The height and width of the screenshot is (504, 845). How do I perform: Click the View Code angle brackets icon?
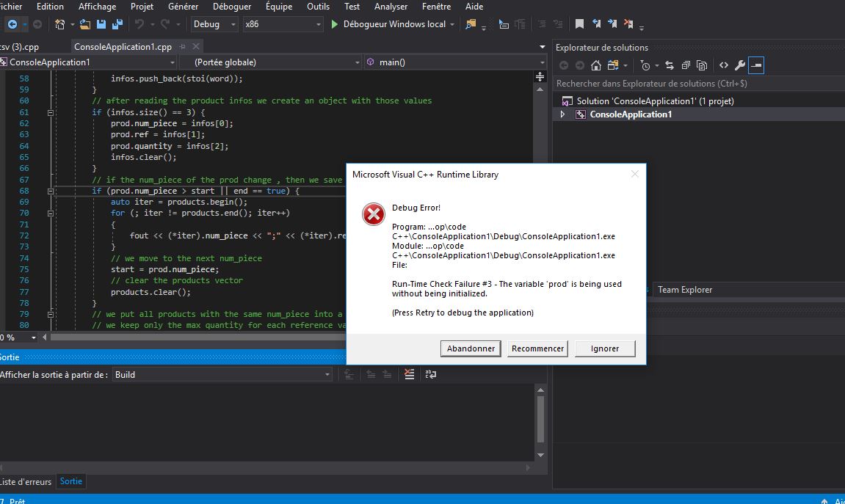point(724,65)
